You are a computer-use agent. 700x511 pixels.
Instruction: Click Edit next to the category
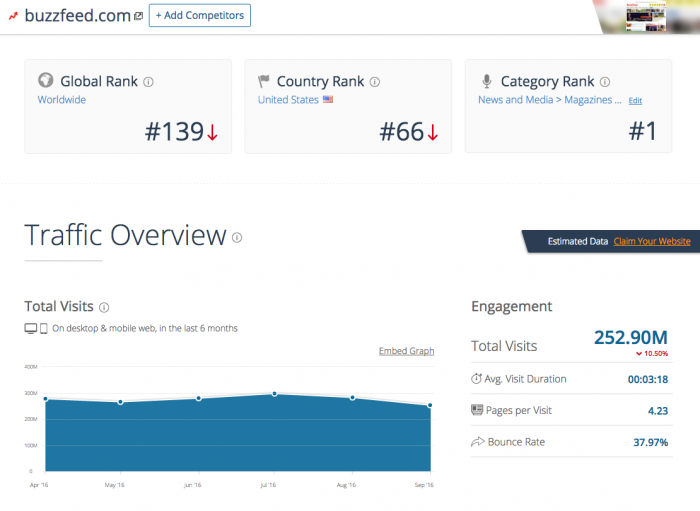[635, 101]
